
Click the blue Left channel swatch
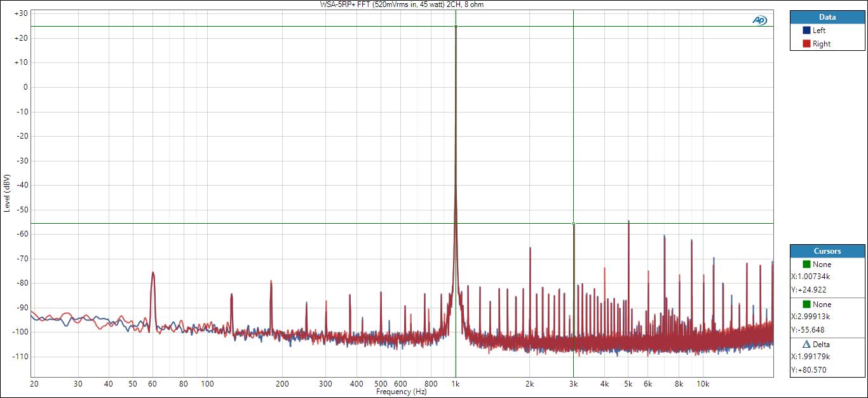point(806,31)
